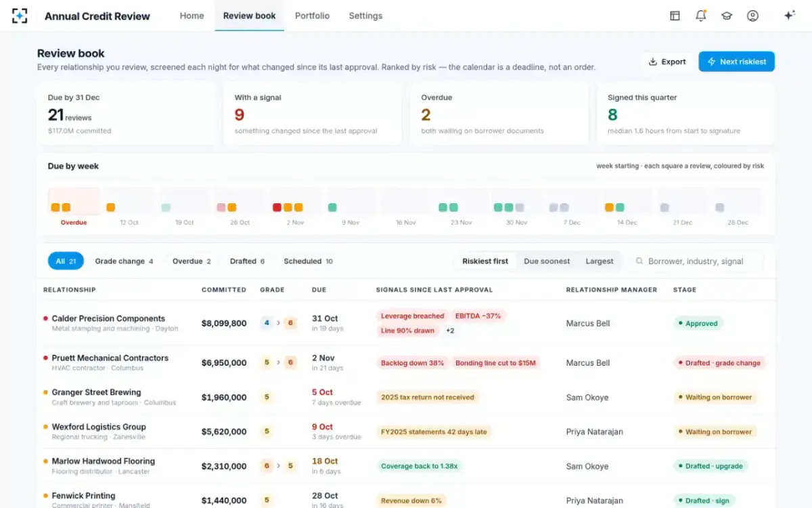Open the graduation cap learning icon

(727, 16)
